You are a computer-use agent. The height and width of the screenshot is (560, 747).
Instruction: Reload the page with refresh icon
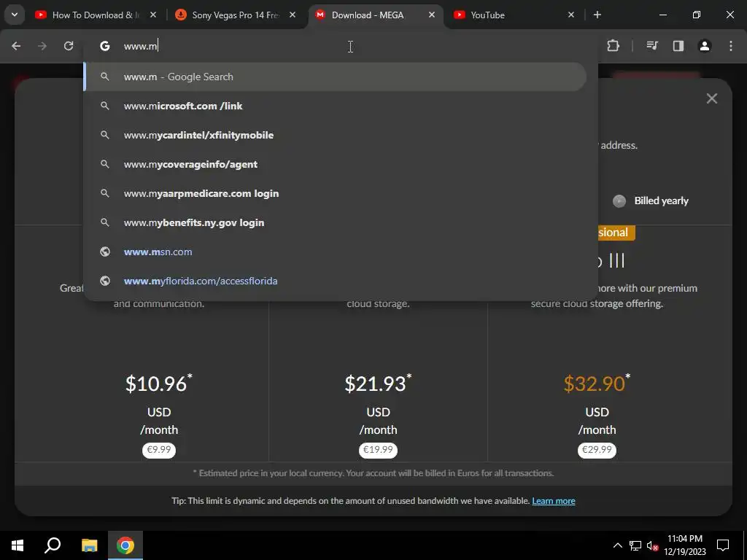coord(69,46)
